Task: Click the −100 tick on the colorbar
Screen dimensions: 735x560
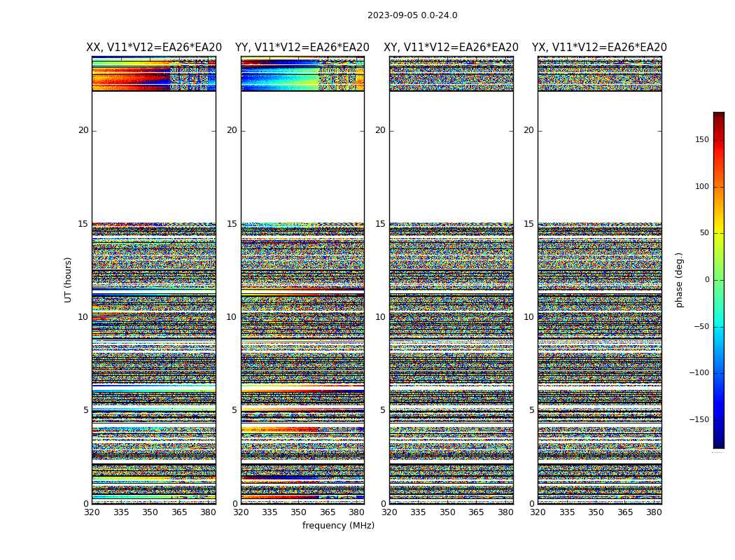Action: click(x=699, y=373)
